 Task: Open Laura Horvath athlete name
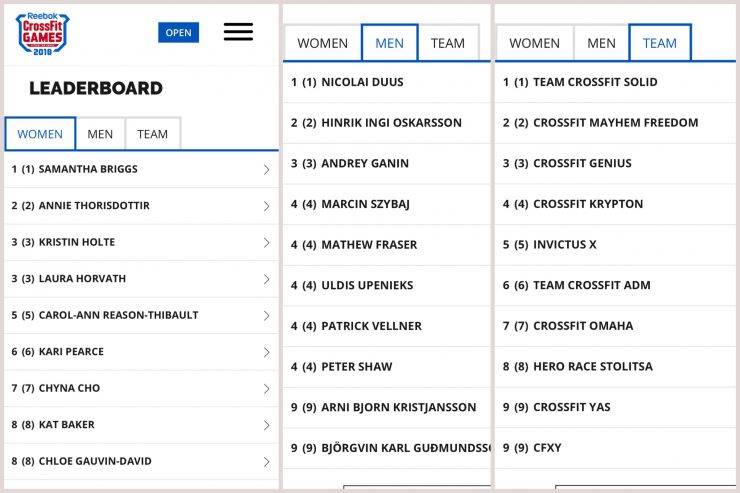tap(82, 279)
